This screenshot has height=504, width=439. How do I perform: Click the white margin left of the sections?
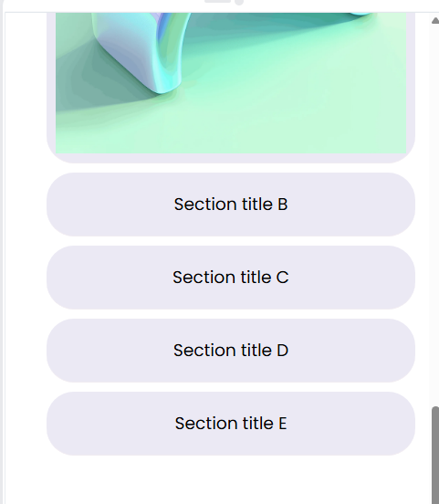pyautogui.click(x=26, y=257)
